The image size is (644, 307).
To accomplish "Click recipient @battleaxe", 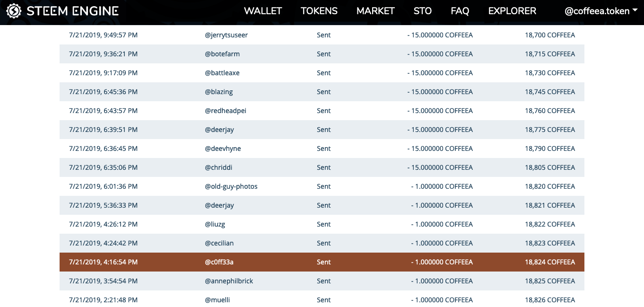I will coord(222,73).
